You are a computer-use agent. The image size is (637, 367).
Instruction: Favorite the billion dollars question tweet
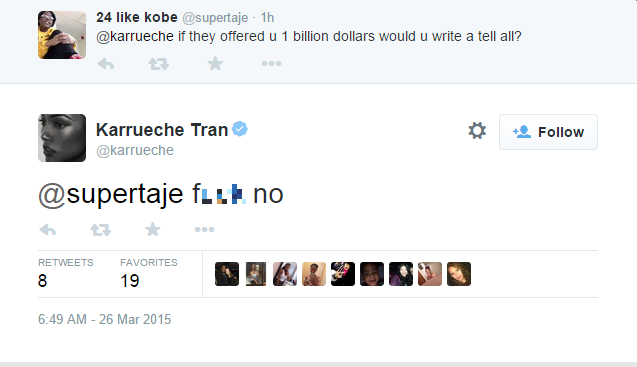tap(215, 63)
